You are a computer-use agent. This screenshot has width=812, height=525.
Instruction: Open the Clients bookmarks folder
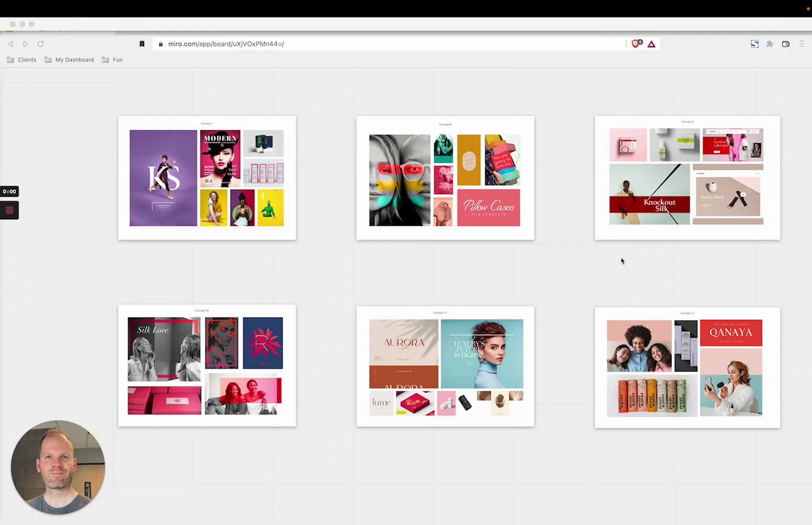[x=22, y=60]
